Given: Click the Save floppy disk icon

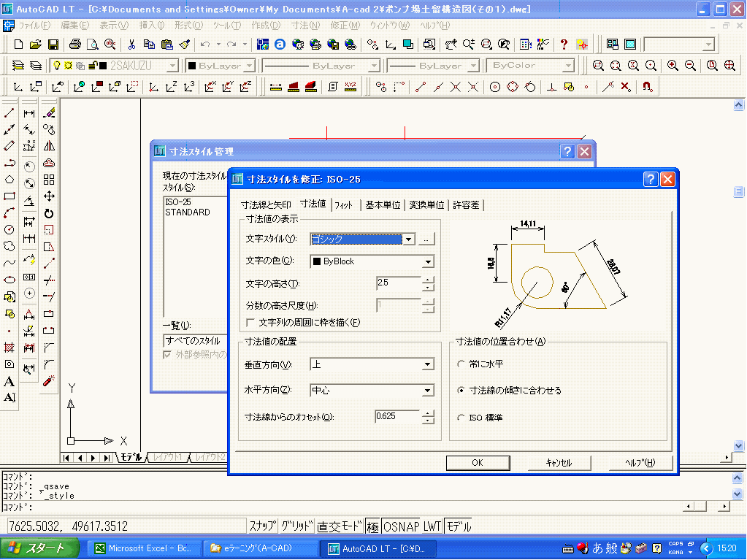Looking at the screenshot, I should [53, 45].
